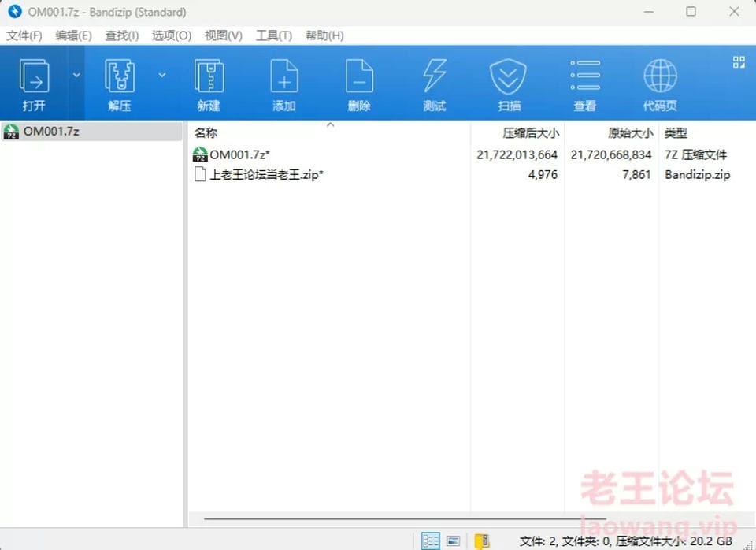Screen dimensions: 756x550
Task: Click the 解压 (Extract) toolbar icon
Action: click(x=120, y=84)
